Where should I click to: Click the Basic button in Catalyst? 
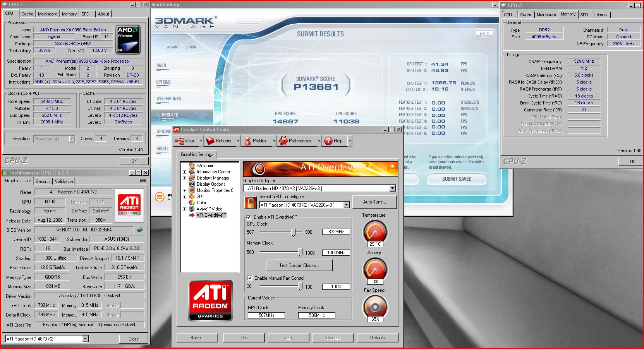click(197, 338)
